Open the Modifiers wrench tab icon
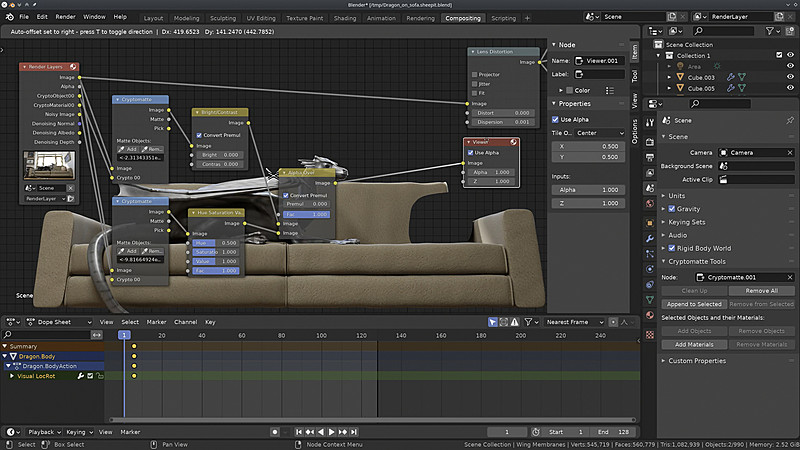Image resolution: width=800 pixels, height=450 pixels. (650, 238)
